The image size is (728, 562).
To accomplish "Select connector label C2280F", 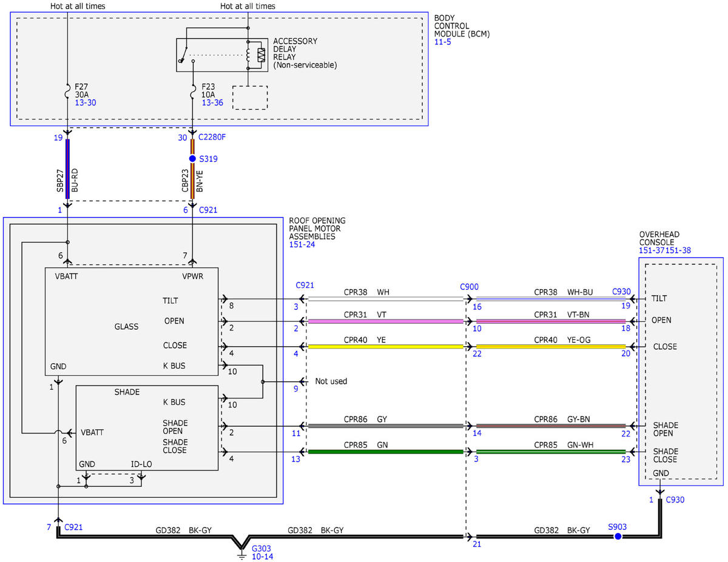I will coord(212,138).
